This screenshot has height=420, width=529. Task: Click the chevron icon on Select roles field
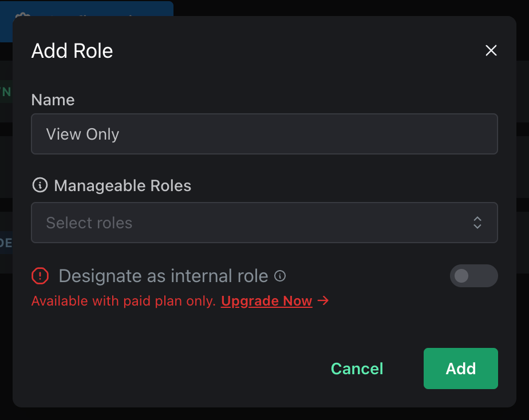coord(477,223)
